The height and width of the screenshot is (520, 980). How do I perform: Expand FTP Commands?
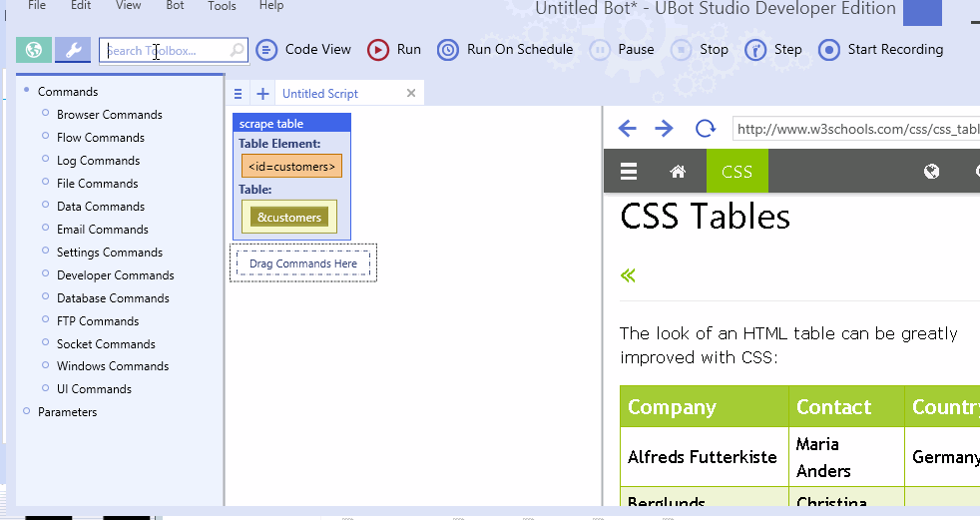pos(45,319)
